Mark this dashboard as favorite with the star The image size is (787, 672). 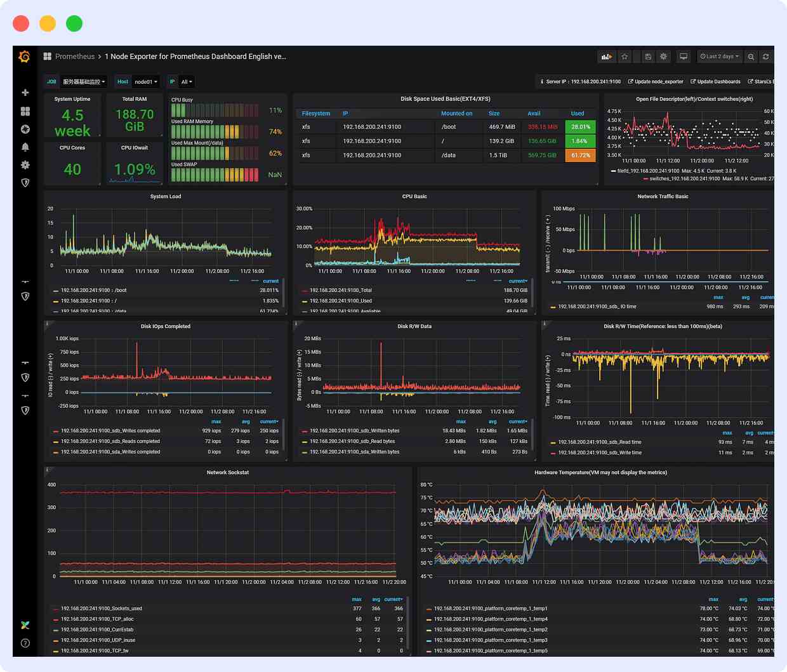[x=625, y=56]
